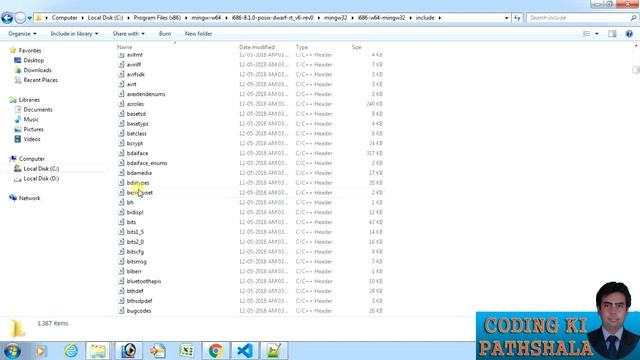The image size is (640, 360).
Task: Open Desktop in Favorites
Action: pyautogui.click(x=33, y=60)
